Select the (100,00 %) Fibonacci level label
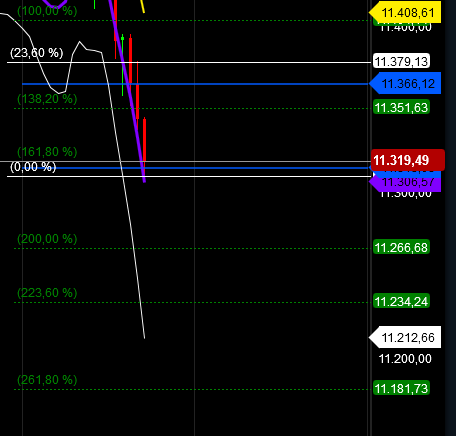The image size is (456, 436). tap(47, 11)
